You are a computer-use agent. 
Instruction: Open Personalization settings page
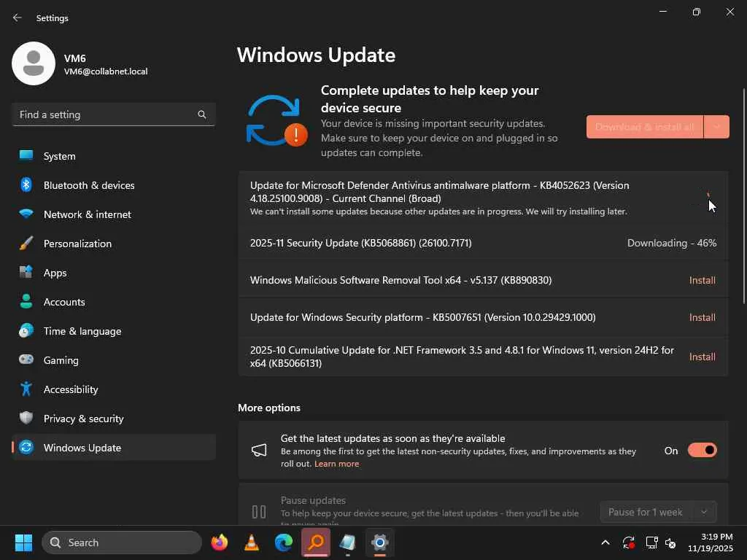(114, 244)
